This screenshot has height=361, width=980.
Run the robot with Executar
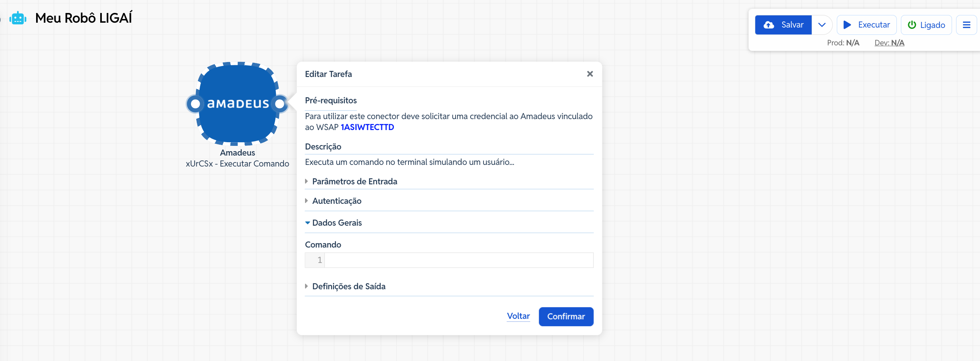point(866,25)
